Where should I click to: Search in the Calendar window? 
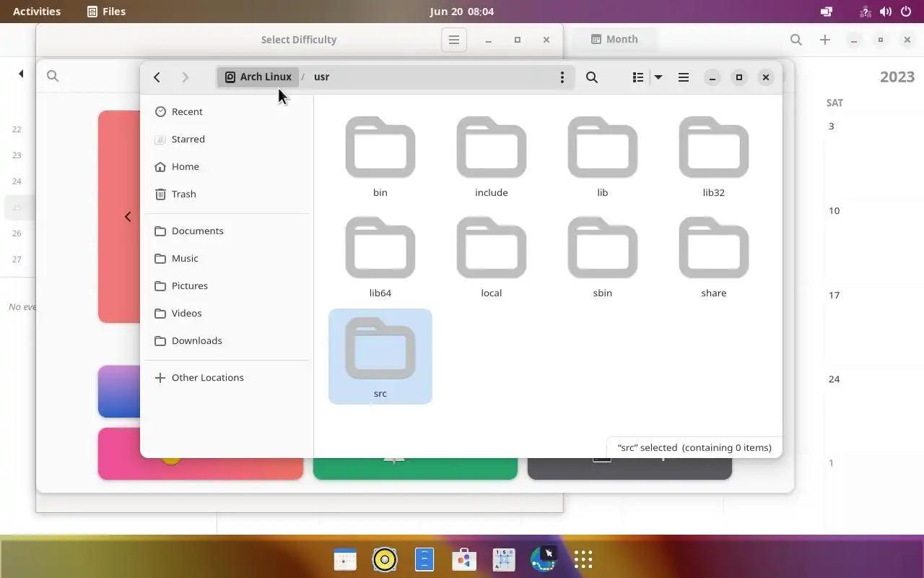796,40
